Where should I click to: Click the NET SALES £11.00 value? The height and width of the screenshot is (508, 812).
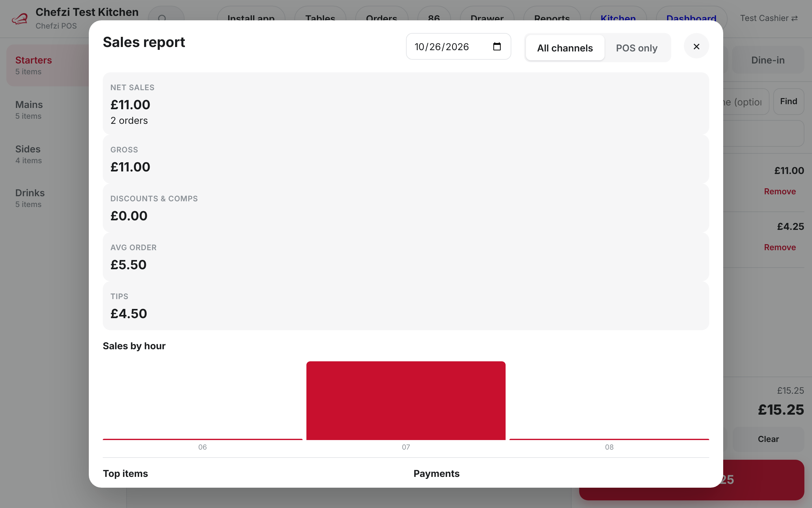point(130,105)
